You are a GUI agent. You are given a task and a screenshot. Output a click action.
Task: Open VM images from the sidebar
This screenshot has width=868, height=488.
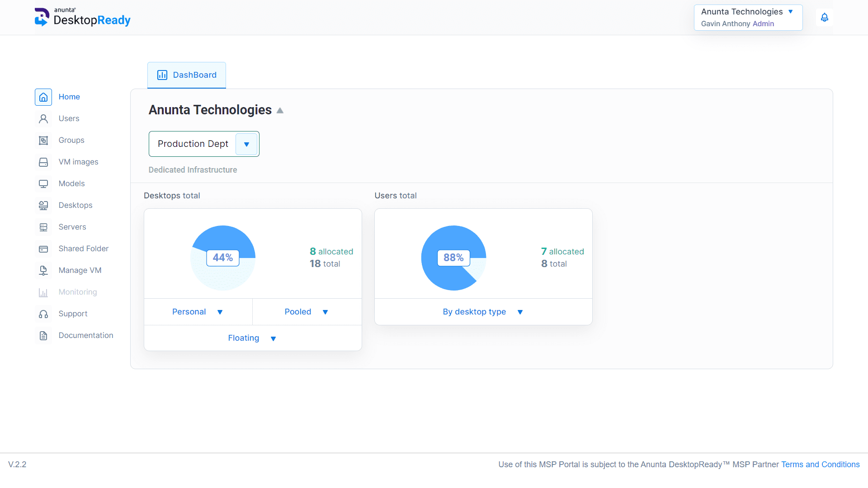pyautogui.click(x=43, y=162)
